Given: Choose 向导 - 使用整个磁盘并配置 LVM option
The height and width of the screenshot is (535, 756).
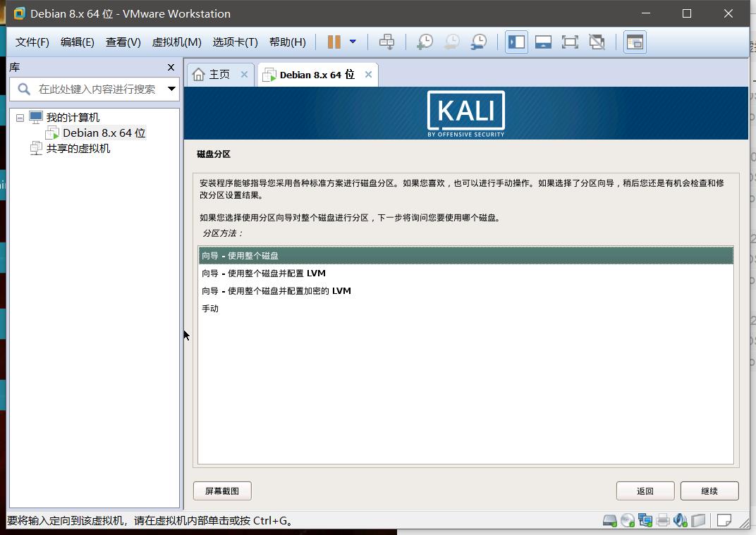Looking at the screenshot, I should point(465,273).
